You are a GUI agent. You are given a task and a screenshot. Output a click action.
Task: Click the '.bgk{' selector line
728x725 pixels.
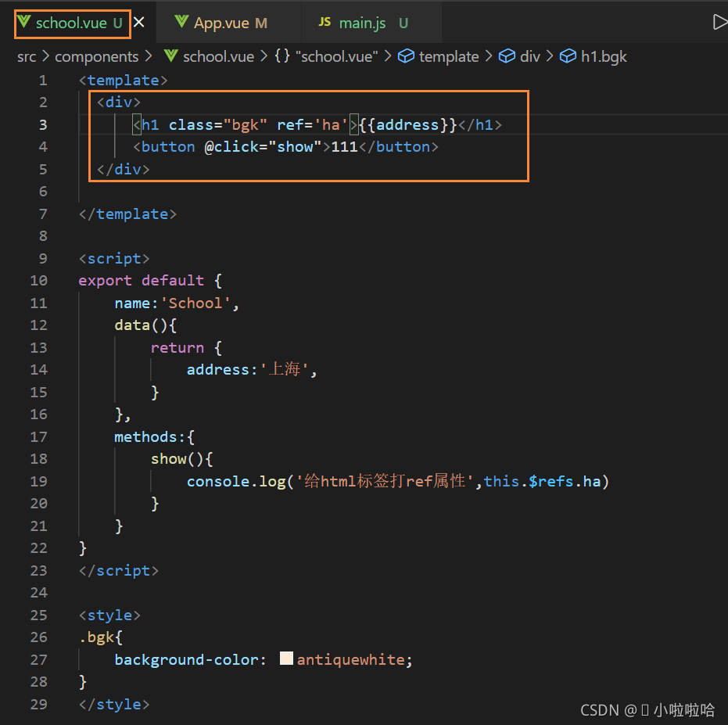coord(100,637)
